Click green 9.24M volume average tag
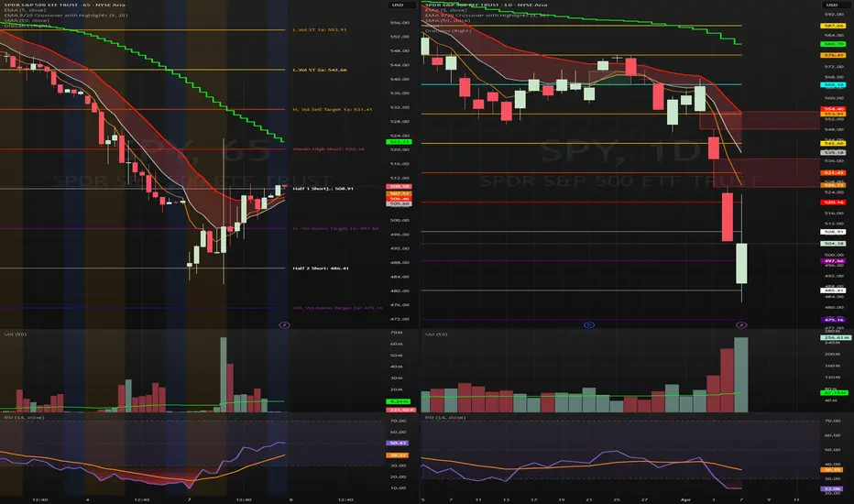The image size is (854, 504). (400, 401)
